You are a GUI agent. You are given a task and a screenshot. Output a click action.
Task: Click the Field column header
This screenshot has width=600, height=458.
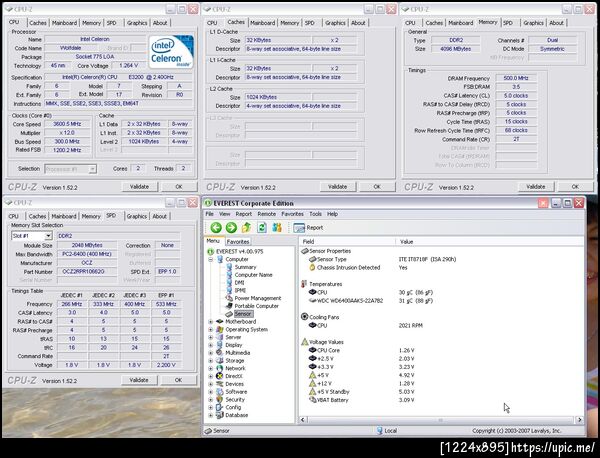347,241
